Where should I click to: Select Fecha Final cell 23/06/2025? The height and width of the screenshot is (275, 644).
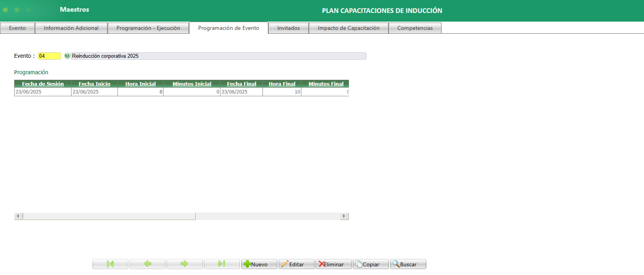(242, 92)
